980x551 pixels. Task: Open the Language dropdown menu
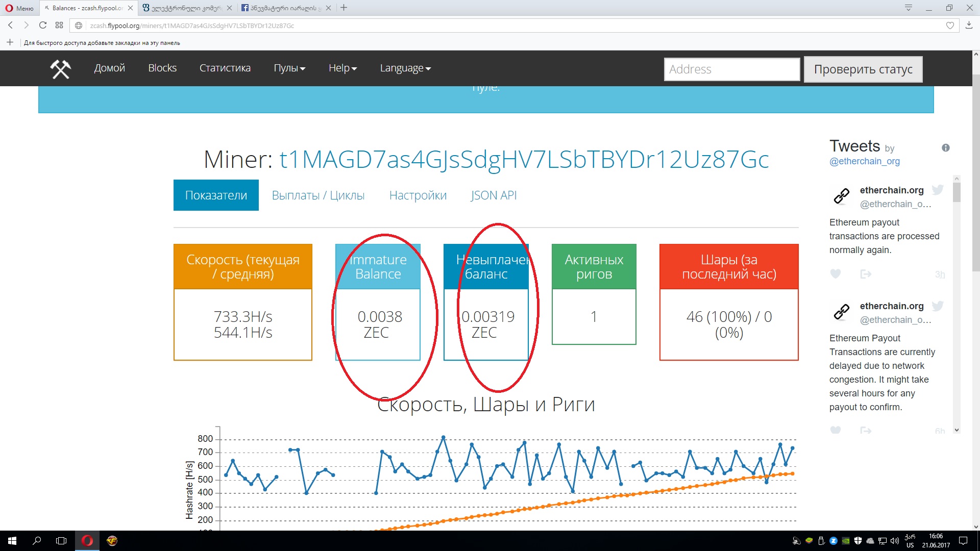pos(405,68)
